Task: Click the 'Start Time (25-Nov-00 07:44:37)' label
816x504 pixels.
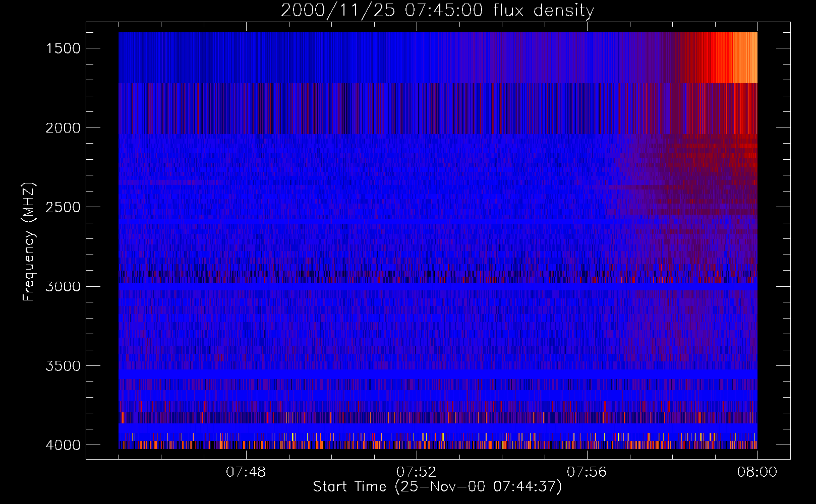Action: point(437,487)
